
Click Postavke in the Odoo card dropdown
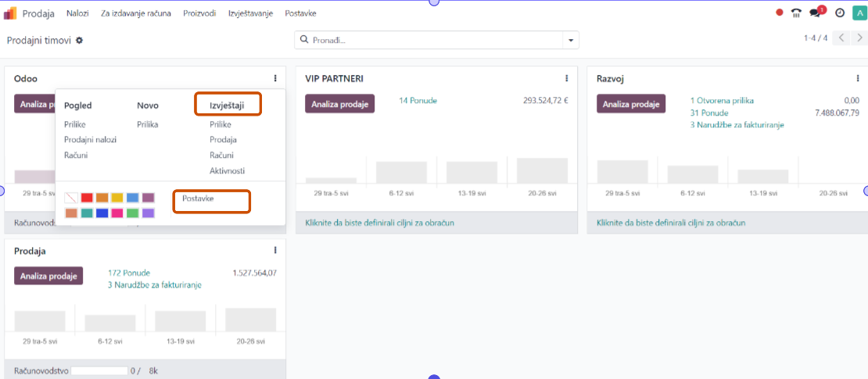[x=198, y=198]
